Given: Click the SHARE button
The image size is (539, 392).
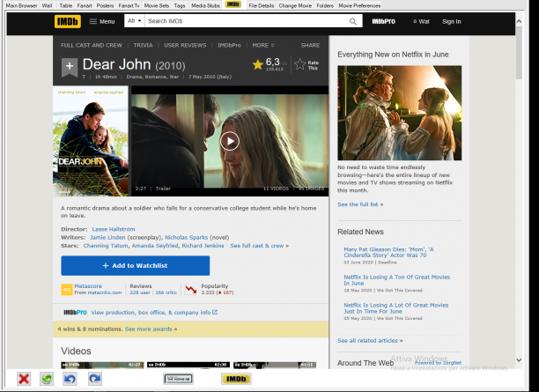Looking at the screenshot, I should click(x=310, y=45).
